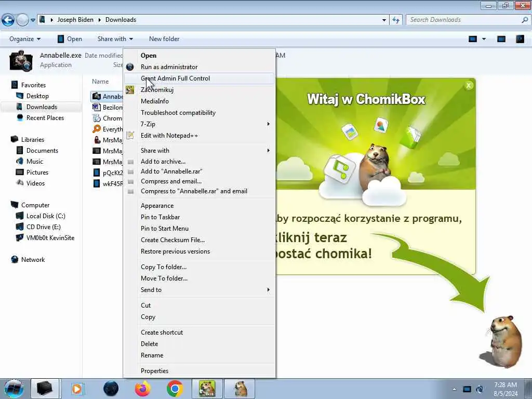Select Compress to "Annabelle.rar" and email
Image resolution: width=532 pixels, height=399 pixels.
tap(194, 191)
